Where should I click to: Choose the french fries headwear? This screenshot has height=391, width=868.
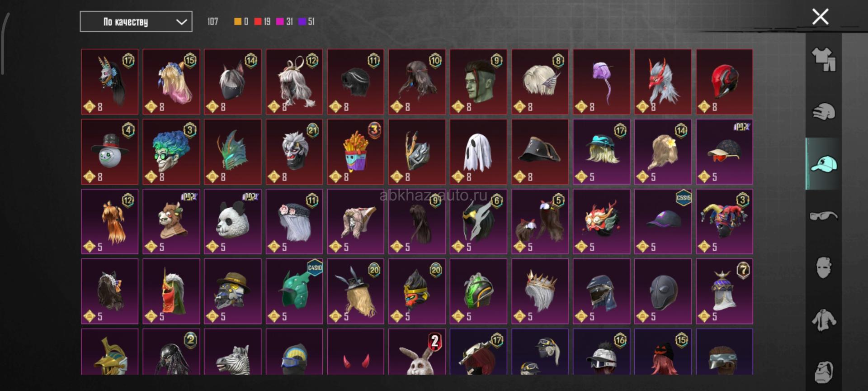(x=355, y=152)
